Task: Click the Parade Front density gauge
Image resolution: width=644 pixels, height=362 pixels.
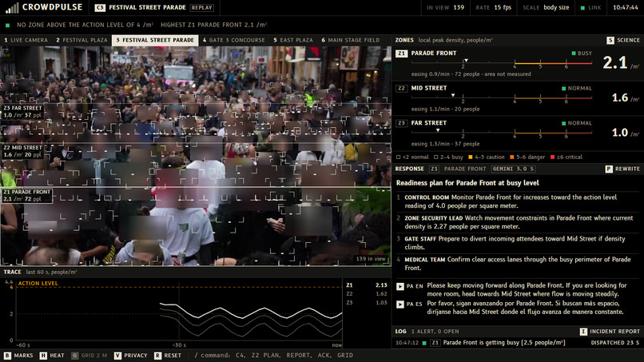Action: [x=502, y=64]
